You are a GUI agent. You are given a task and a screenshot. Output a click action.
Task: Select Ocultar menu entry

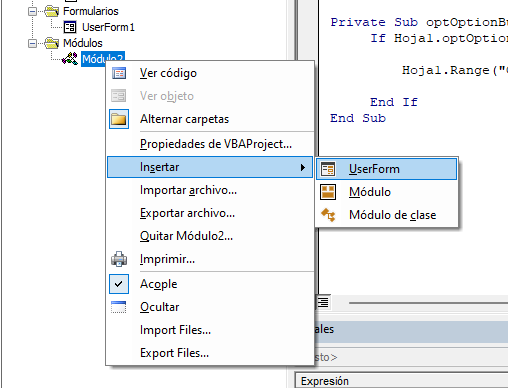(x=210, y=307)
